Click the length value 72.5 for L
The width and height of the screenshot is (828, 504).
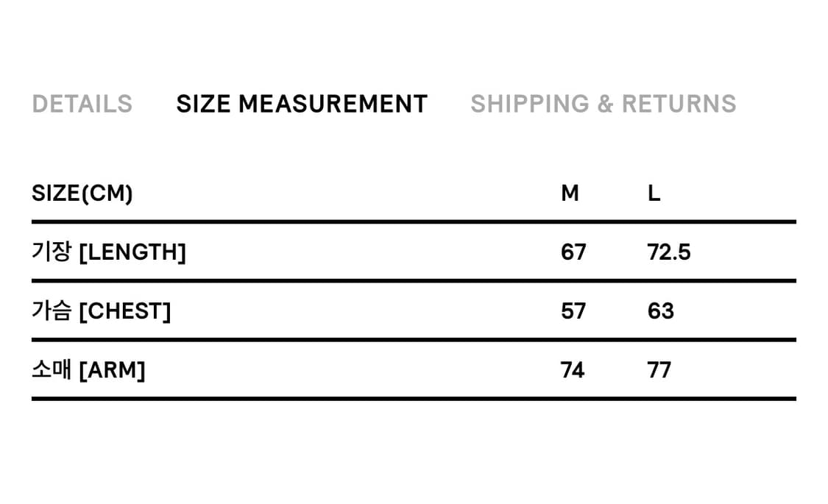[x=669, y=252]
